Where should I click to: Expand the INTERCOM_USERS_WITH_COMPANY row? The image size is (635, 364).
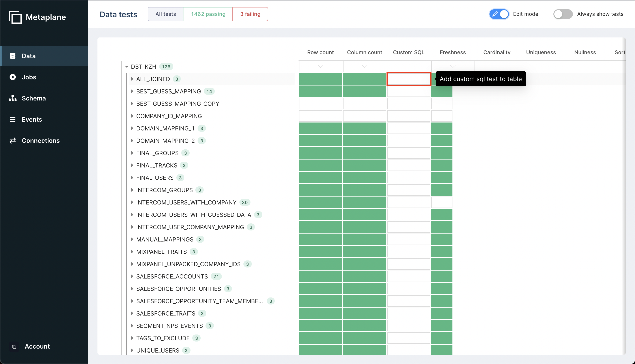(x=132, y=202)
